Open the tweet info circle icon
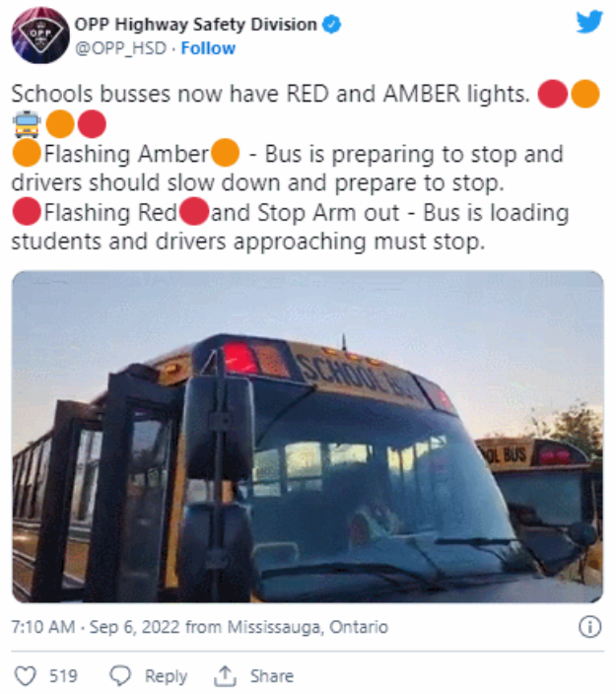The width and height of the screenshot is (616, 694). [590, 627]
